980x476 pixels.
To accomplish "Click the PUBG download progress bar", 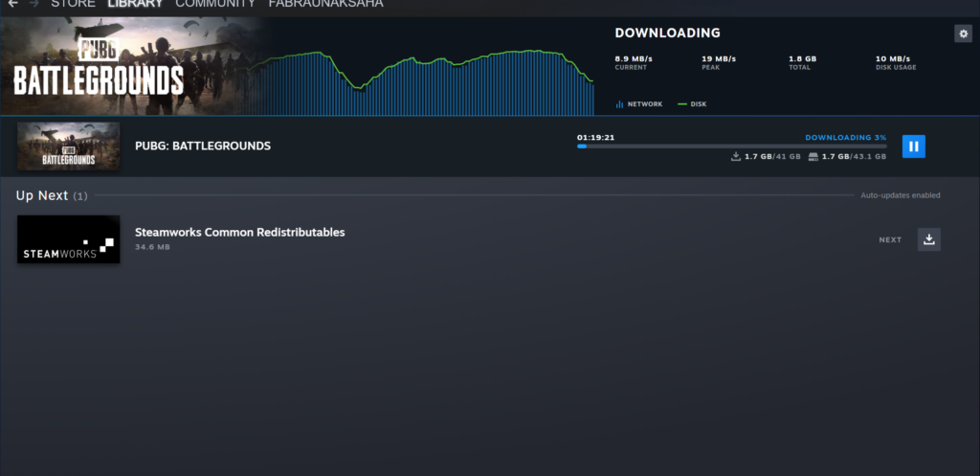I will (732, 147).
